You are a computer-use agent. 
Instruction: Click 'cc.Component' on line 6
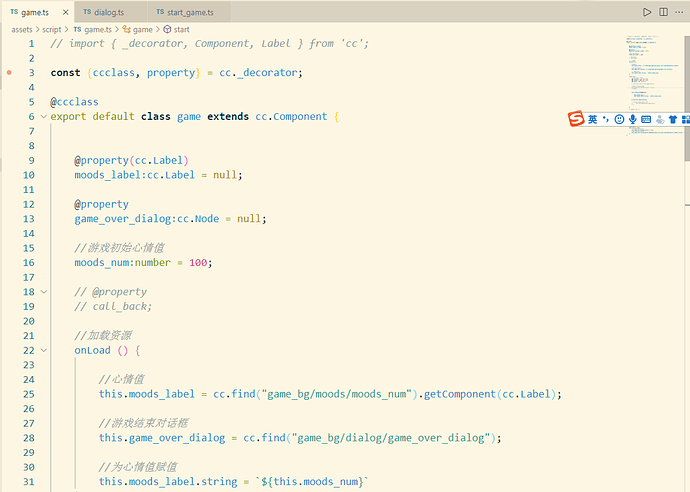point(291,117)
